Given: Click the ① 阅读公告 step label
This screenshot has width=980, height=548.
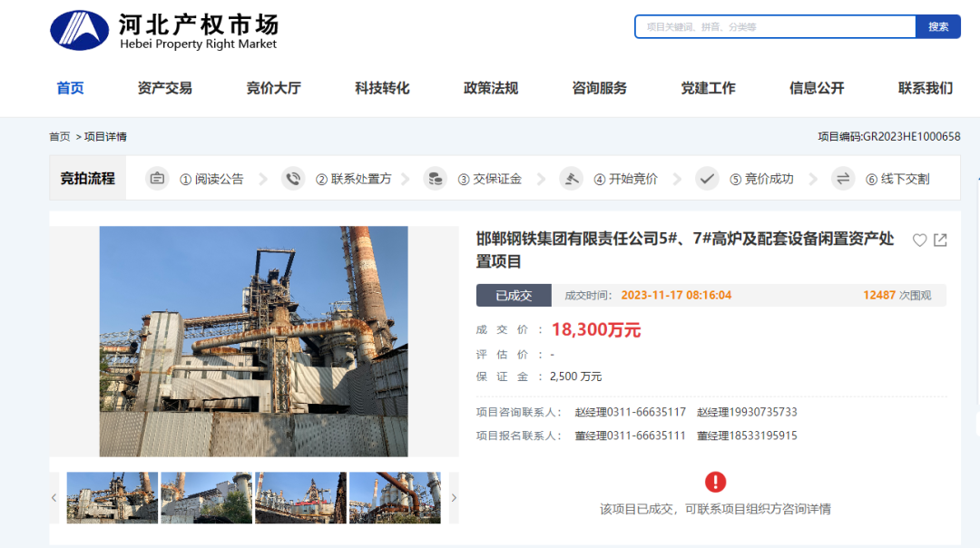Looking at the screenshot, I should point(211,180).
